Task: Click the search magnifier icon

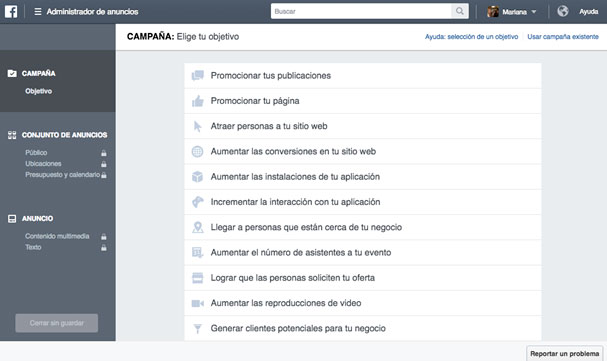Action: 460,11
